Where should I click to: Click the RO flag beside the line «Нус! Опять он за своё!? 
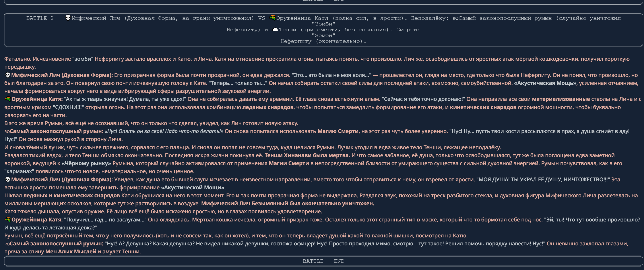[7, 132]
